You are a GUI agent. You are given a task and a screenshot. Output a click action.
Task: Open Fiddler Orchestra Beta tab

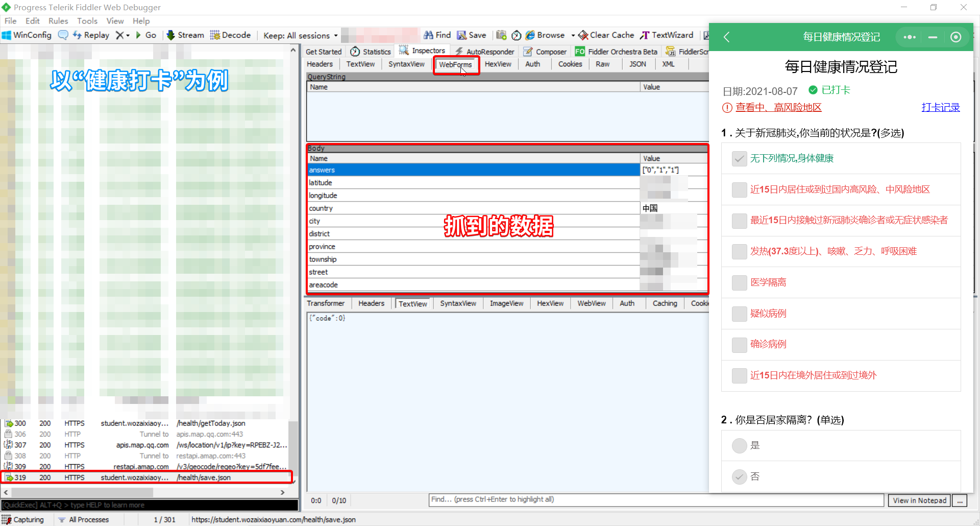(616, 52)
